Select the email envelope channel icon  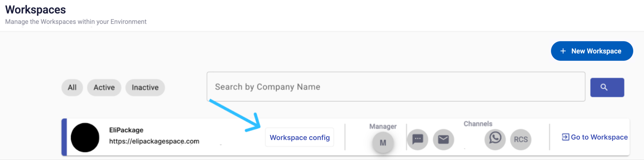point(443,140)
